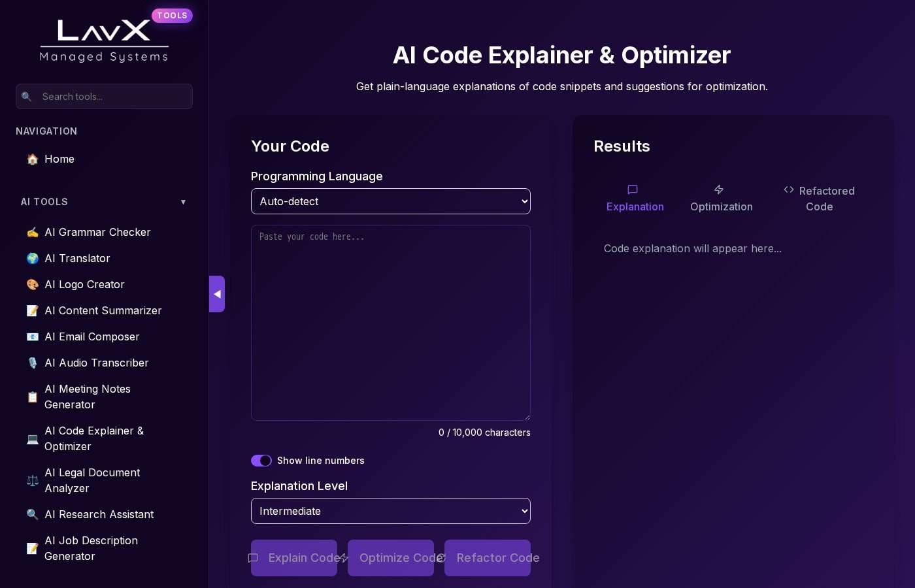Click the globe icon for AI Translator

(x=33, y=259)
